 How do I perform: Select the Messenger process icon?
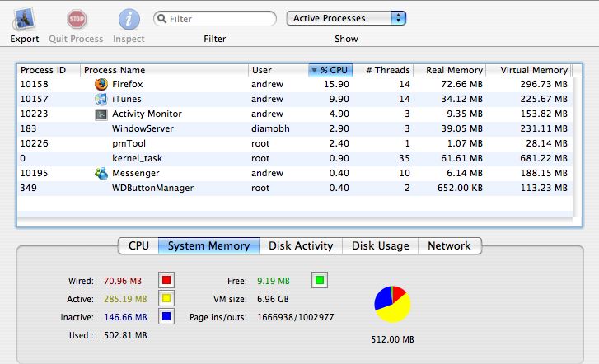tap(101, 173)
